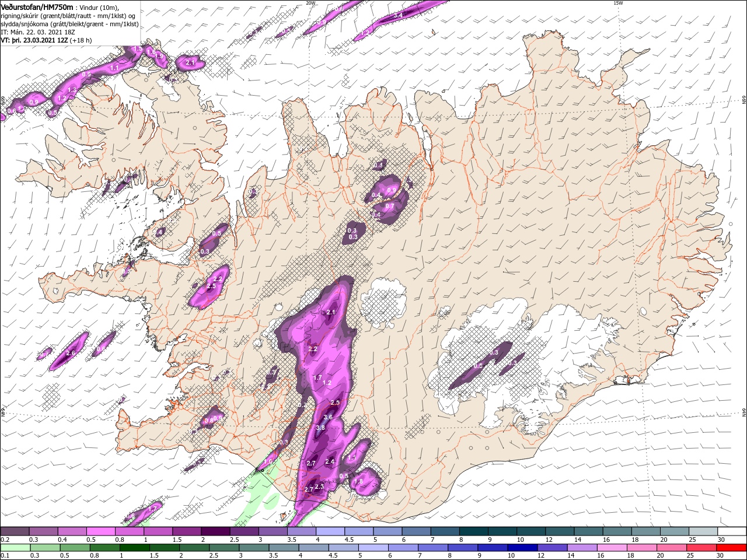Select the 0.5 pink swatch in the upper legend row
This screenshot has height=560, width=747.
[100, 531]
